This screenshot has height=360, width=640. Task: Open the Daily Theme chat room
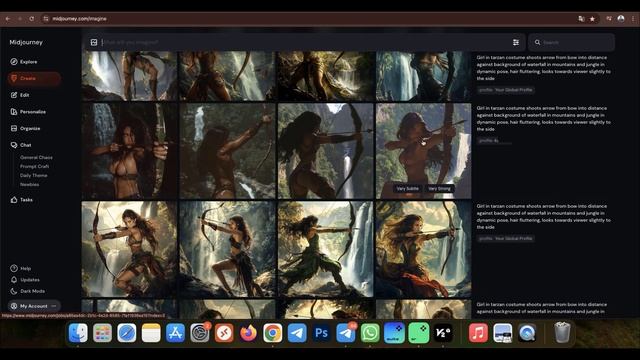(x=33, y=176)
